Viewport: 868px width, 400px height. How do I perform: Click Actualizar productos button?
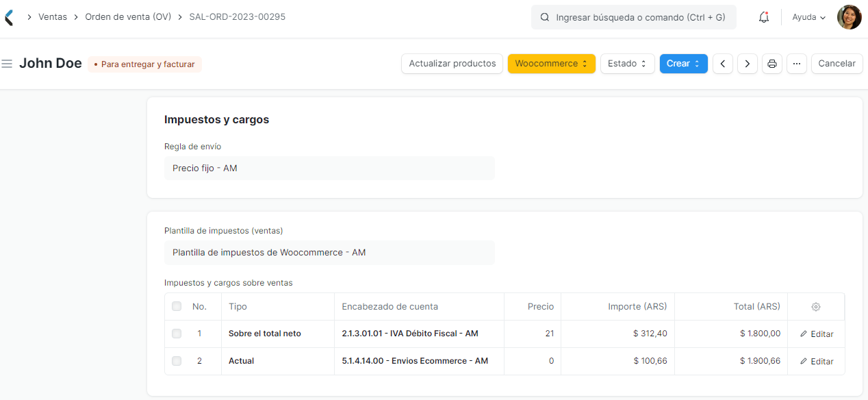pos(452,64)
